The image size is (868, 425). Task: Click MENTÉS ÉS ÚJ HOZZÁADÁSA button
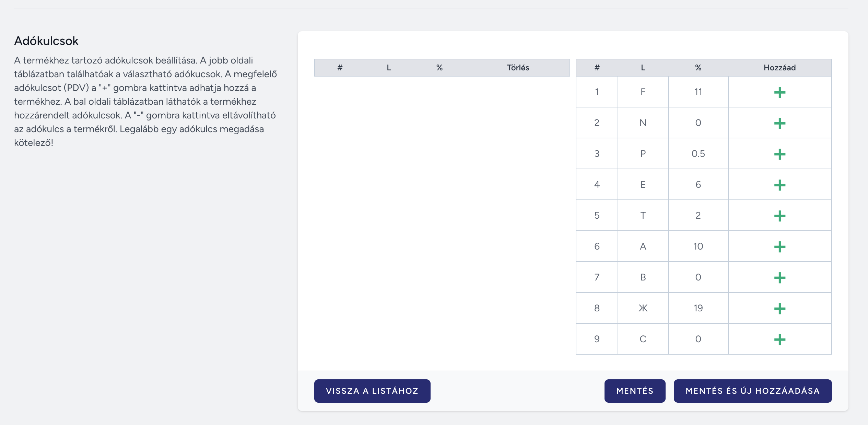(x=753, y=391)
